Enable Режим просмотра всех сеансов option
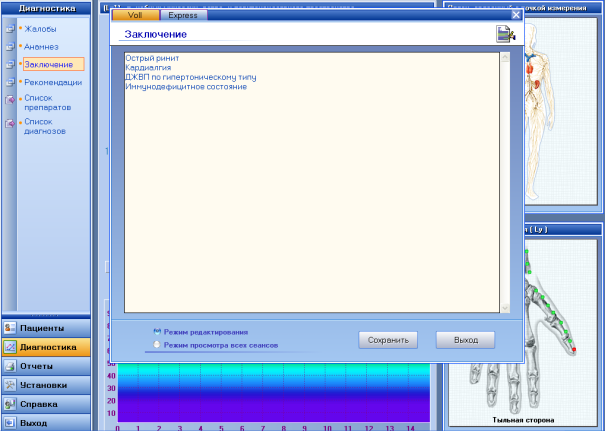The height and width of the screenshot is (431, 605). [x=157, y=344]
